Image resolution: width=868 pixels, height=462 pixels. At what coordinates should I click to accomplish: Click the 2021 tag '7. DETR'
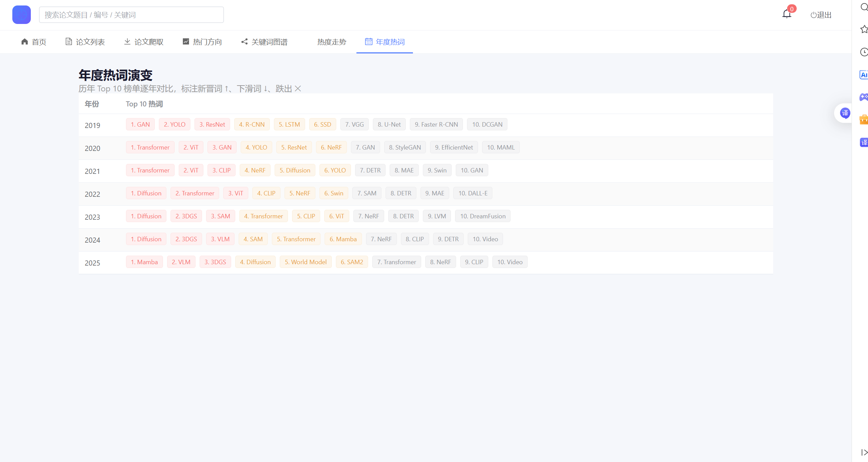pyautogui.click(x=370, y=170)
